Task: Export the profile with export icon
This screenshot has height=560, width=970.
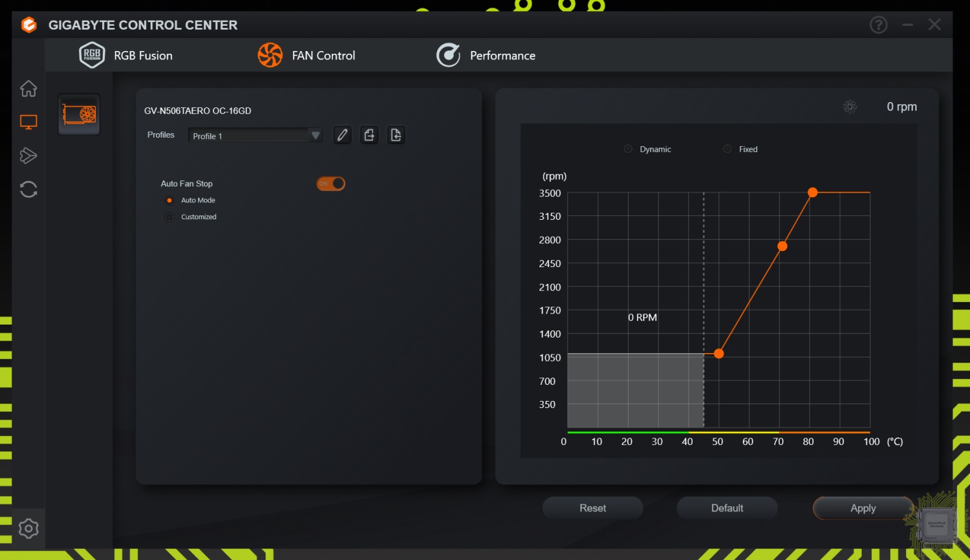Action: click(x=369, y=135)
